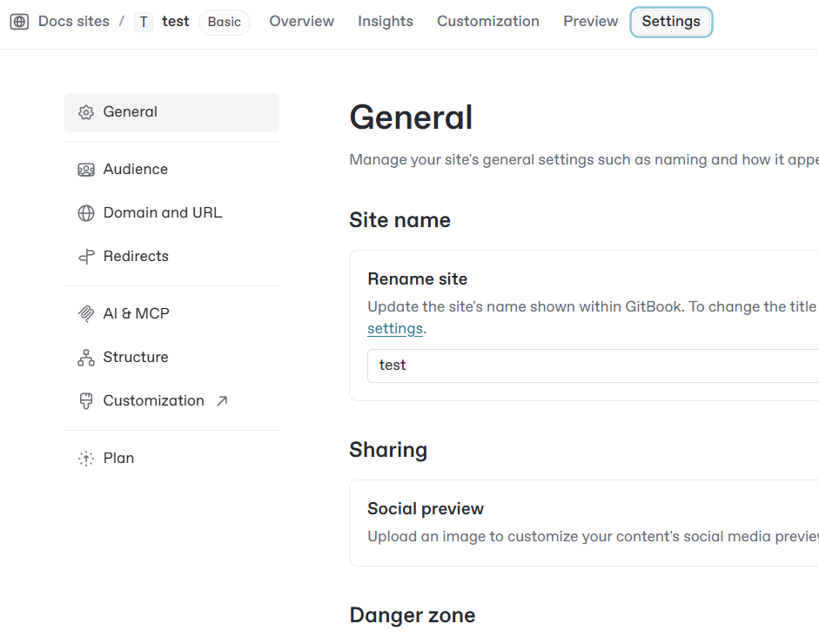Click the Basic plan badge
819x644 pixels.
(x=225, y=22)
